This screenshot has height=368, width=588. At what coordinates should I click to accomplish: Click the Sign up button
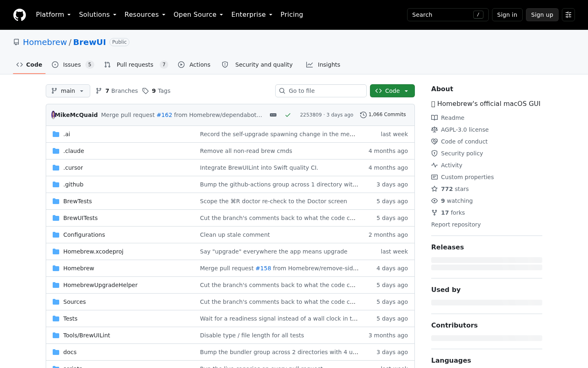(542, 15)
